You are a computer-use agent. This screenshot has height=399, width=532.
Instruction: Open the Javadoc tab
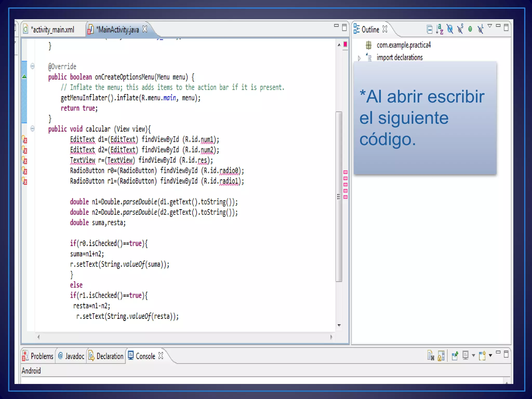point(71,356)
